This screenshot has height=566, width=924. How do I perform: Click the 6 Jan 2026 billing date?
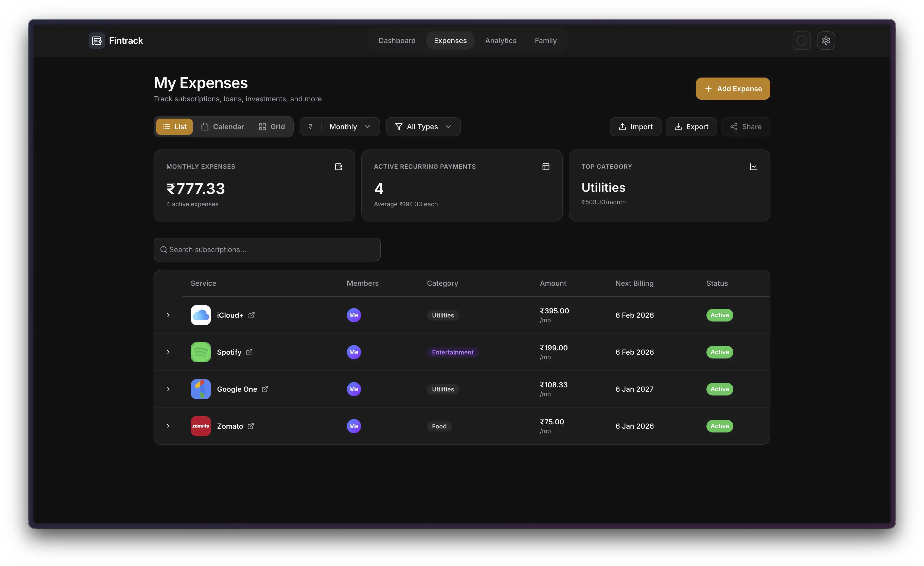634,426
